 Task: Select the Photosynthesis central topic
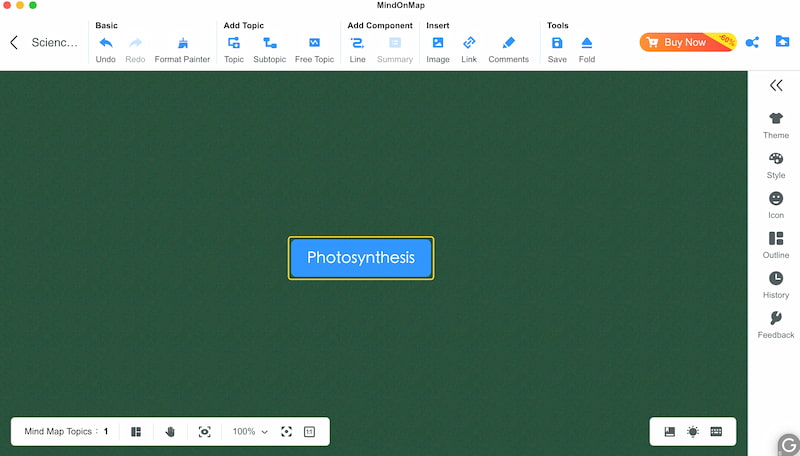pos(361,258)
